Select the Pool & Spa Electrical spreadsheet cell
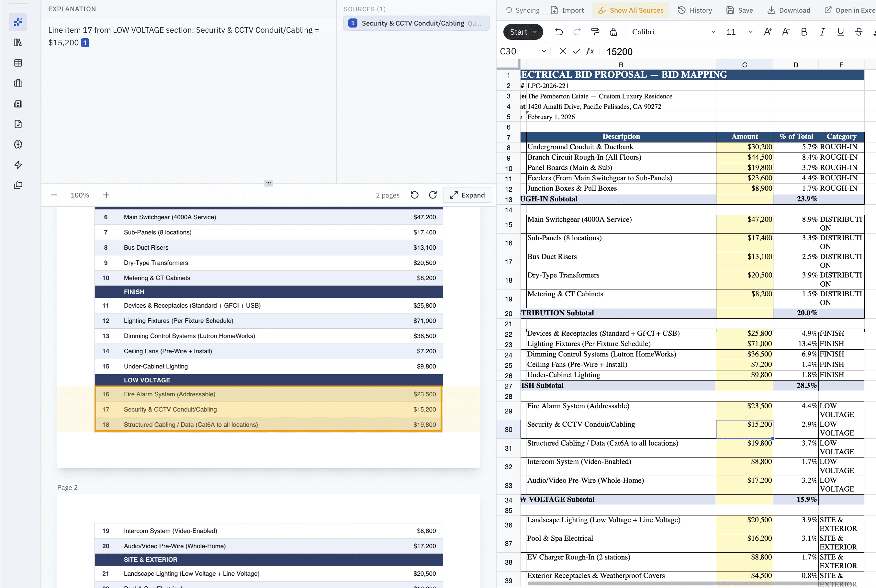This screenshot has width=876, height=588. pyautogui.click(x=621, y=543)
